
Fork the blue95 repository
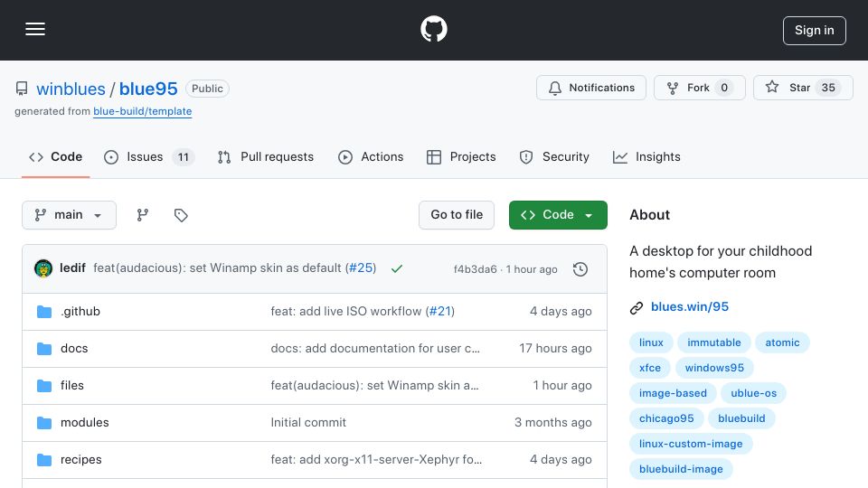tap(699, 88)
